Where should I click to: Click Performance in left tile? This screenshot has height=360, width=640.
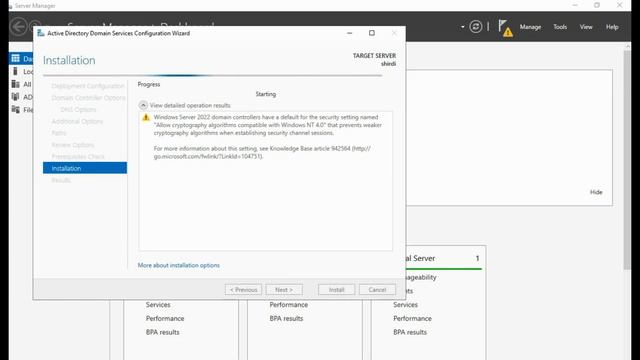click(x=165, y=318)
